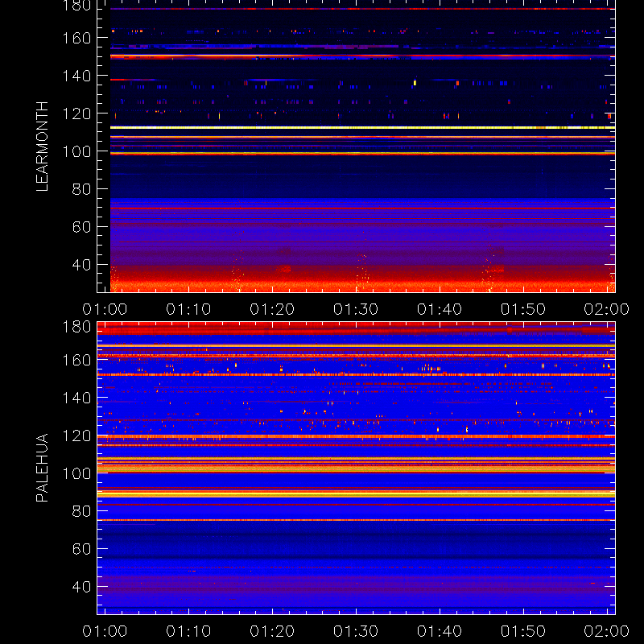Pick the 120 frequency label on PALEHUA plot
This screenshot has width=644, height=644.
tap(76, 436)
